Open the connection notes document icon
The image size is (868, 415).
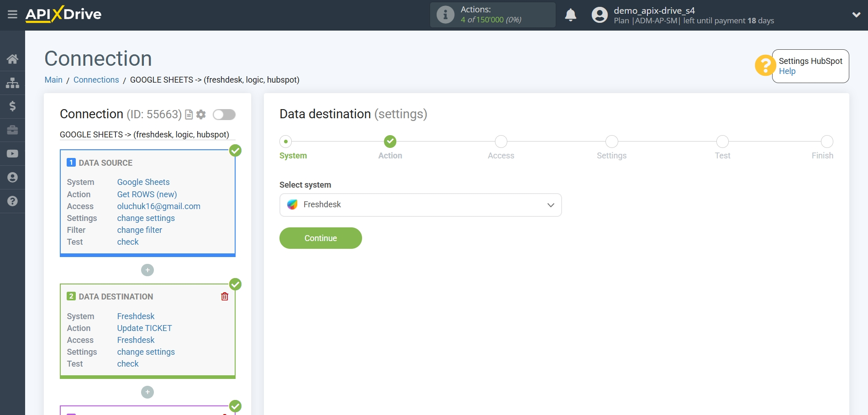click(189, 115)
